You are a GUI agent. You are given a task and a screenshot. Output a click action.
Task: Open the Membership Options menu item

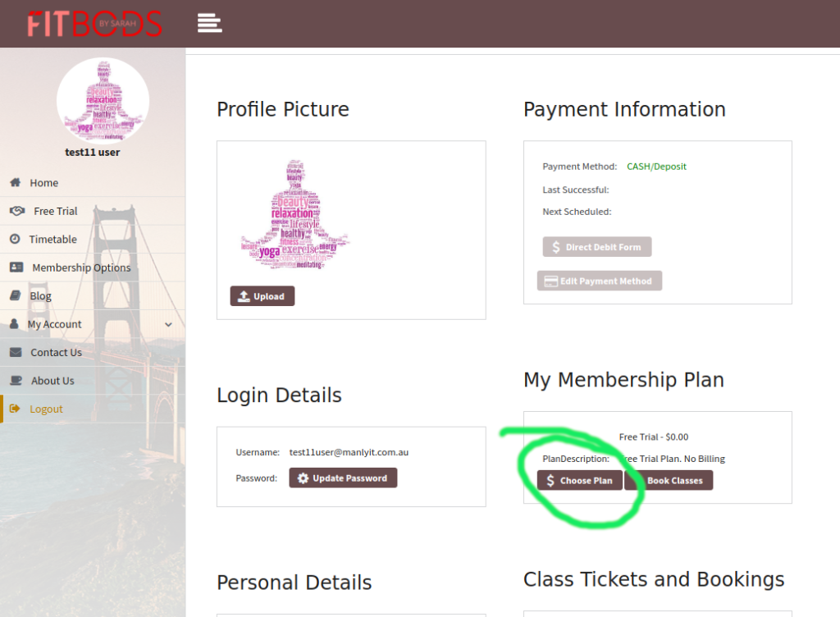click(81, 267)
